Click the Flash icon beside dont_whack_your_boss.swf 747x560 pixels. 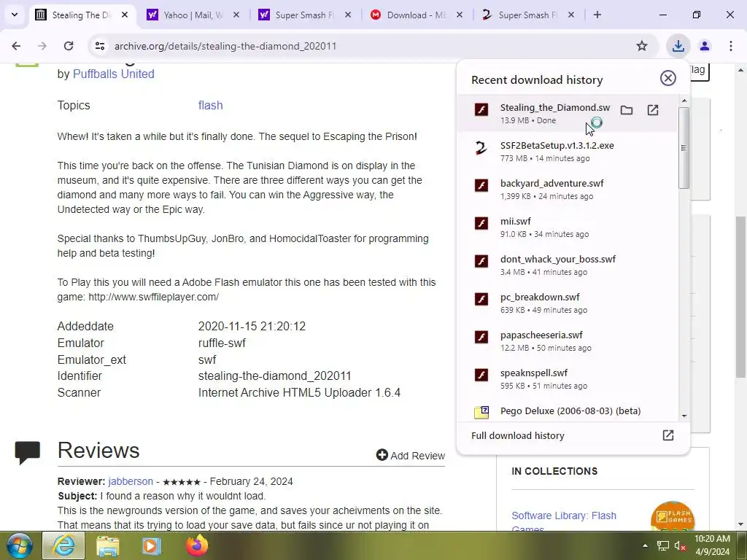(x=481, y=262)
